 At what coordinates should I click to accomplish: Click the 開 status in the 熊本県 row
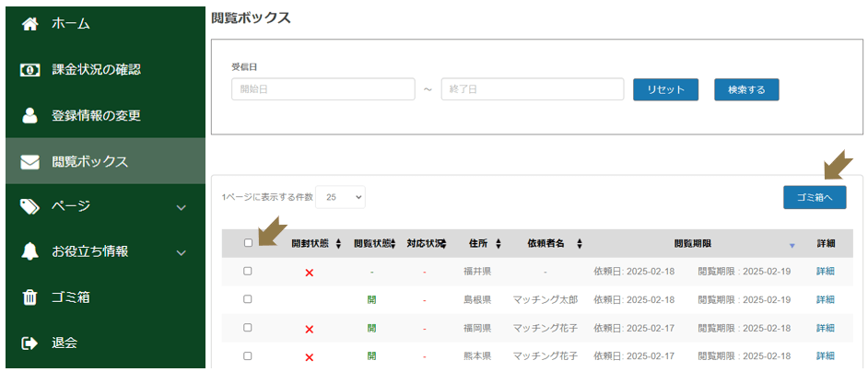(x=371, y=356)
